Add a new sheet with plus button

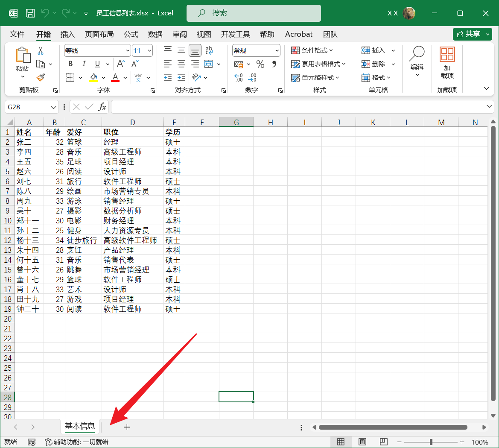(127, 427)
